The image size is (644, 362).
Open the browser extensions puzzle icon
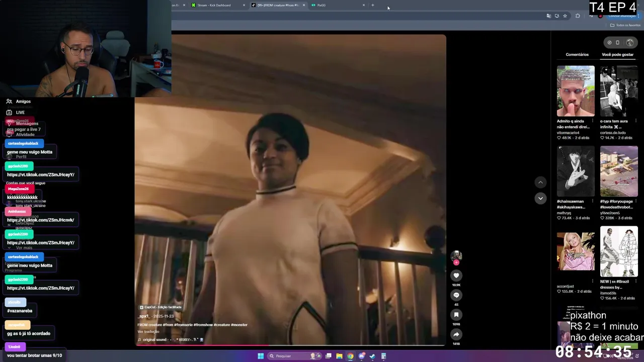(x=578, y=16)
